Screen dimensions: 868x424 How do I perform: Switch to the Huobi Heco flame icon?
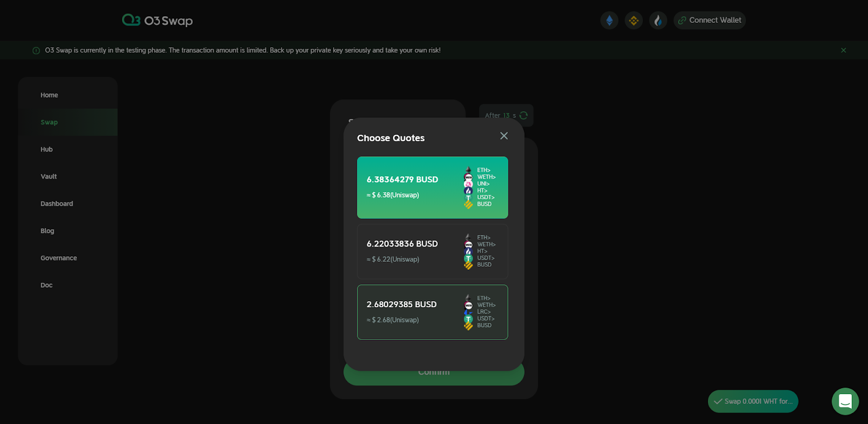pyautogui.click(x=658, y=21)
